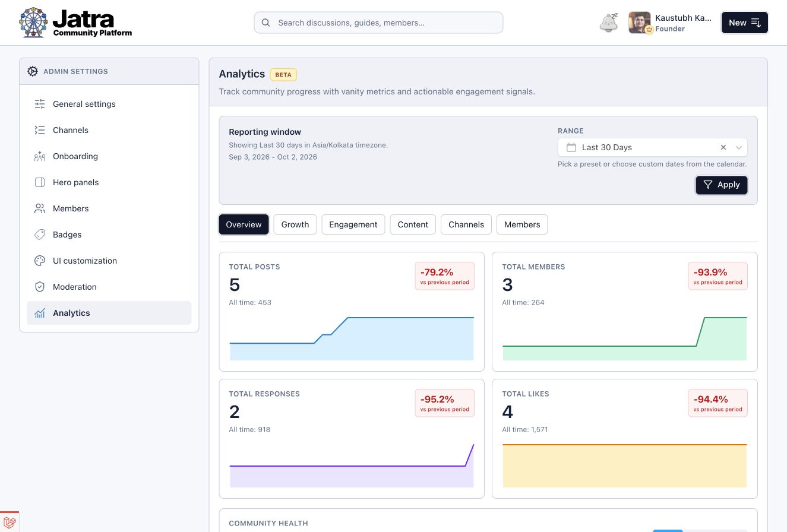Expand the Range dropdown chevron
The height and width of the screenshot is (532, 787).
coord(739,147)
